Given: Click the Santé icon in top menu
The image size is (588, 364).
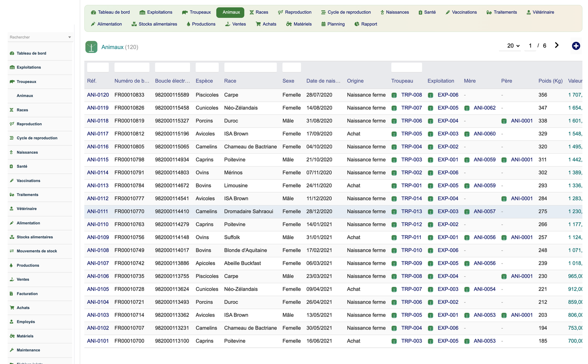Looking at the screenshot, I should point(420,13).
